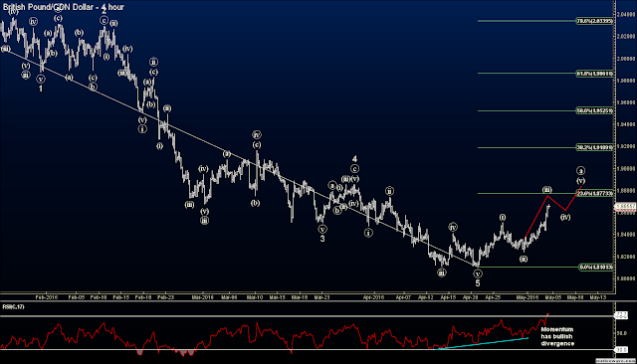Image resolution: width=637 pixels, height=364 pixels.
Task: Select the 50.0% Fibonacci retracement label
Action: [594, 110]
